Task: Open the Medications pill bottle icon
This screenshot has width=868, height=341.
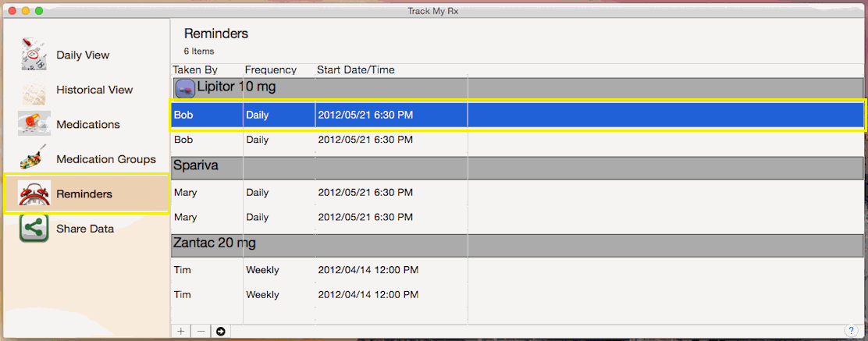Action: pyautogui.click(x=34, y=124)
